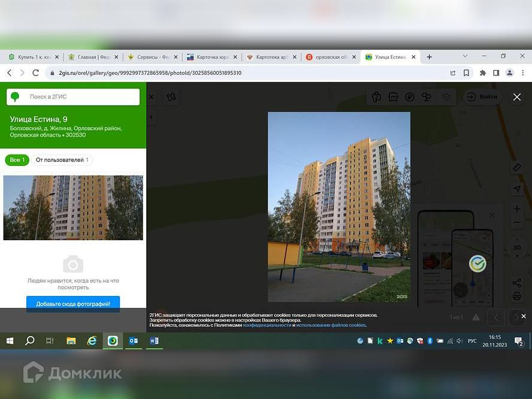Select the ruler measurement tool
532x399 pixels.
click(517, 167)
